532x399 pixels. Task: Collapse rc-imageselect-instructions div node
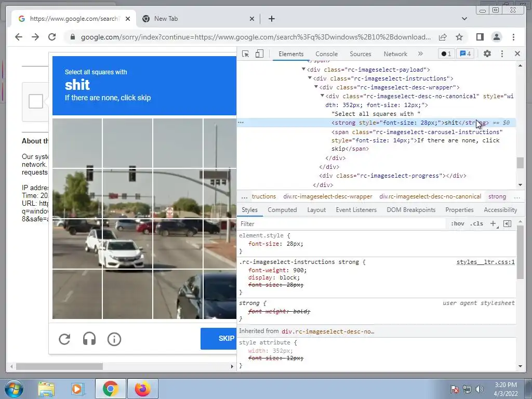coord(310,78)
